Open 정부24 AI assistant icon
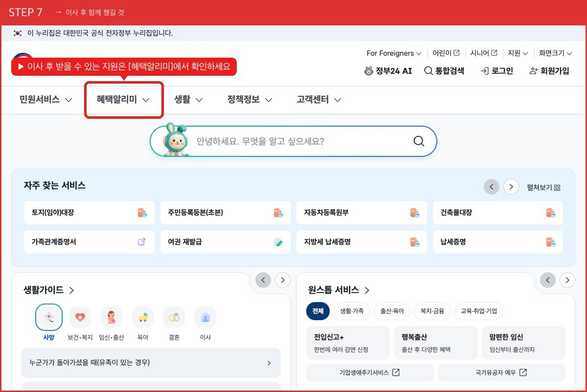Image resolution: width=587 pixels, height=392 pixels. coord(369,71)
